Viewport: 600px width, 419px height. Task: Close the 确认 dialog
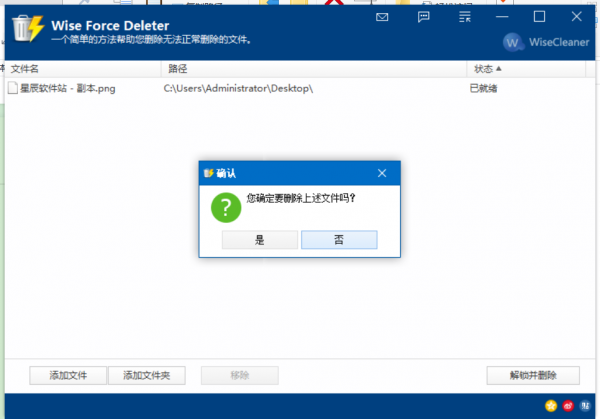click(382, 173)
